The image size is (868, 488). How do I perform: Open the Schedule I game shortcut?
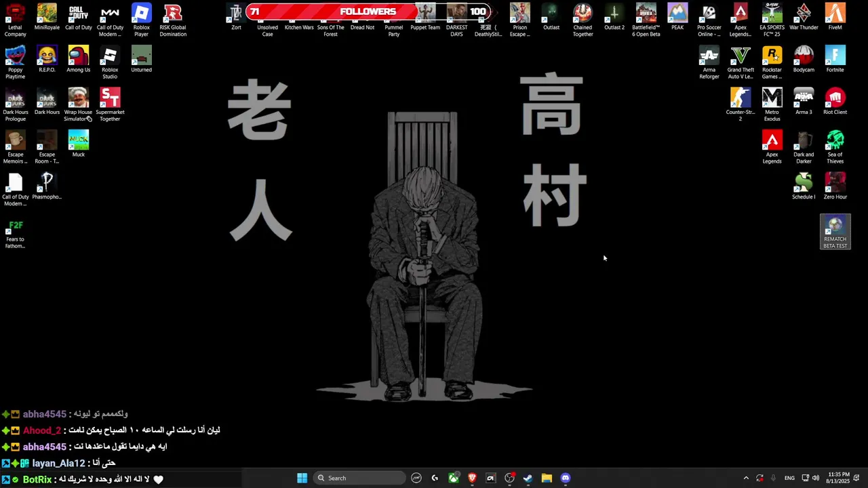[804, 186]
